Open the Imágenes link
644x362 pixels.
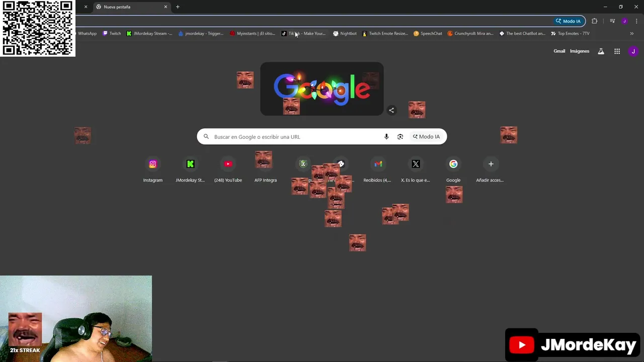point(580,51)
